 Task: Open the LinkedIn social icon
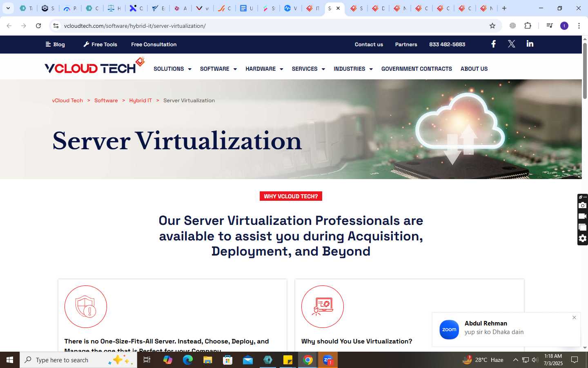tap(530, 44)
